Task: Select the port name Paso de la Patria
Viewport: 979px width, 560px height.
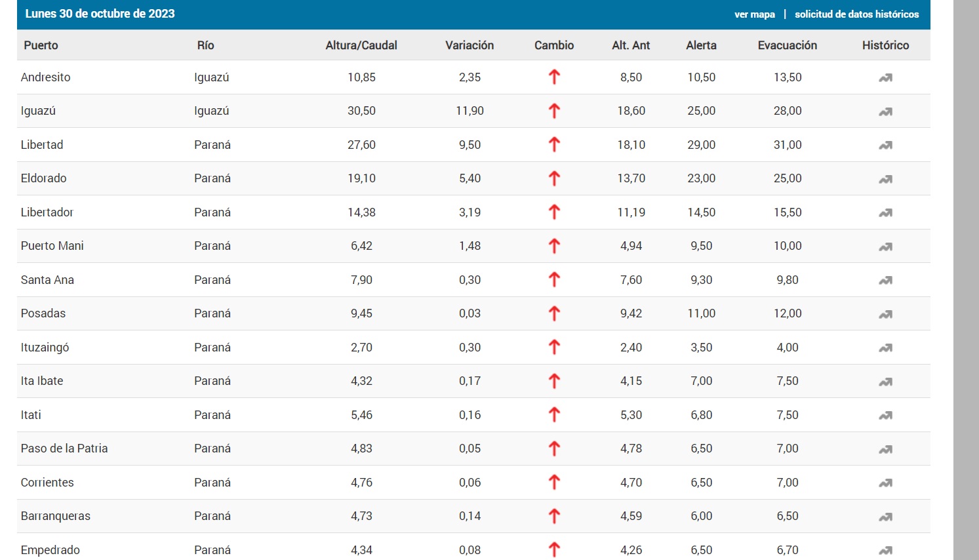Action: 64,449
